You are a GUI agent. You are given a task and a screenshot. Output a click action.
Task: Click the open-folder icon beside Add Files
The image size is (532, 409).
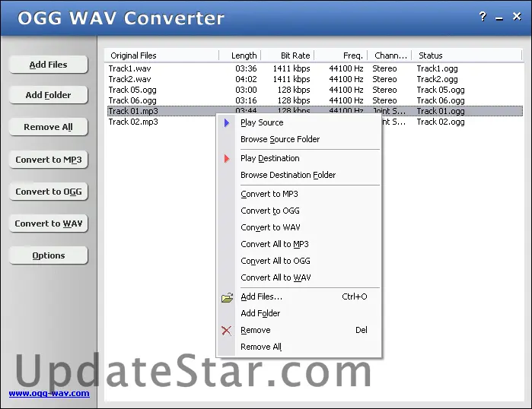coord(227,297)
